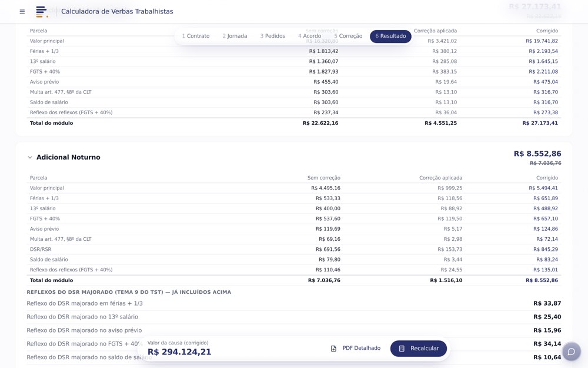Select the DSR/RSR row label
The height and width of the screenshot is (368, 588).
tap(41, 249)
